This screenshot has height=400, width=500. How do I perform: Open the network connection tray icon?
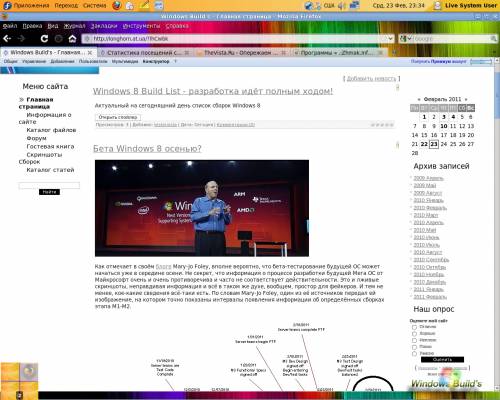click(x=354, y=5)
